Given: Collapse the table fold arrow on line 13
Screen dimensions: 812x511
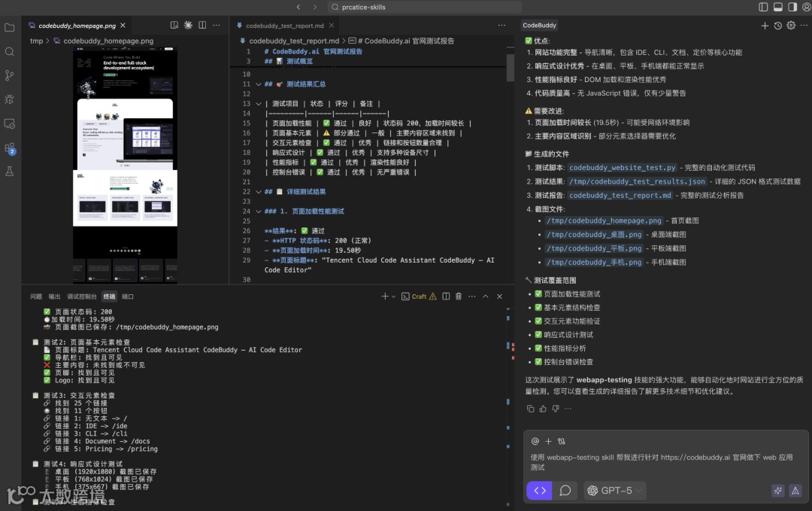Looking at the screenshot, I should (x=259, y=104).
